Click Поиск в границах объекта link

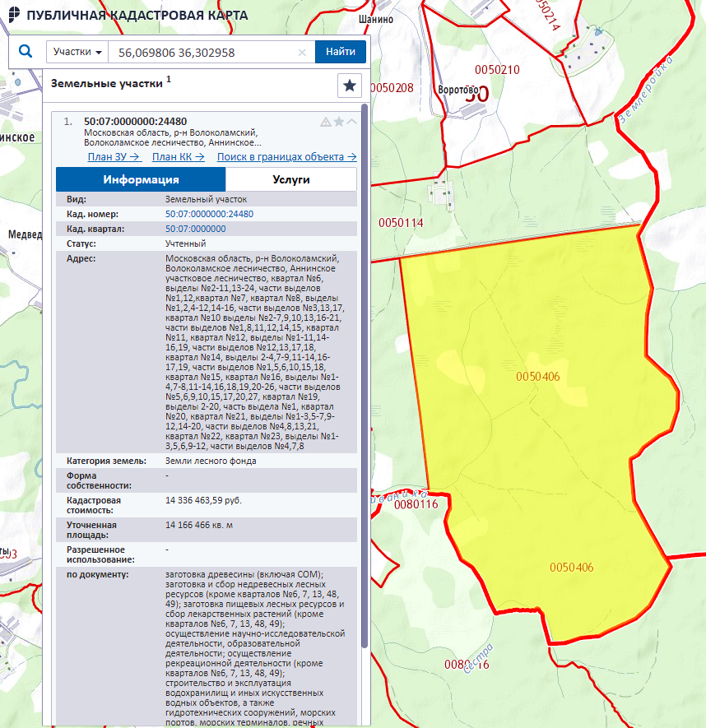pos(286,157)
